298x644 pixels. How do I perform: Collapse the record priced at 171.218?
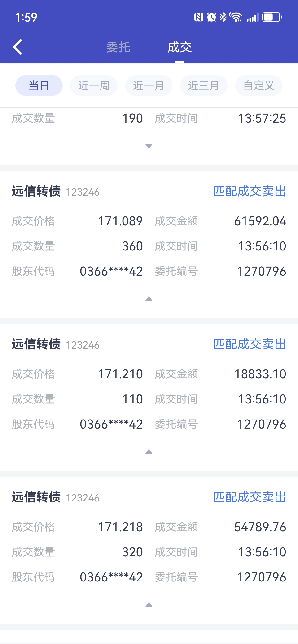pos(149,604)
